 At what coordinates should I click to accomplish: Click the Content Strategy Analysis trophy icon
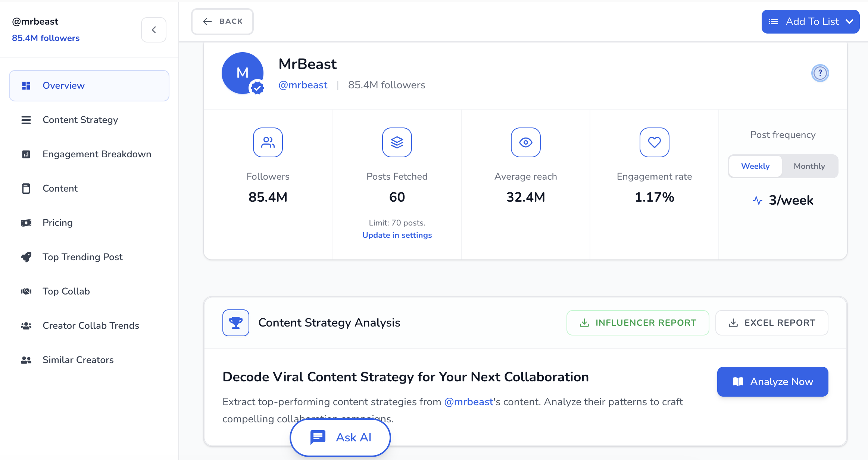236,323
